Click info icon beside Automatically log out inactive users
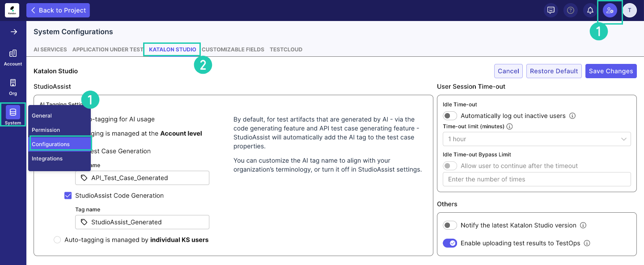644x265 pixels. [x=572, y=116]
